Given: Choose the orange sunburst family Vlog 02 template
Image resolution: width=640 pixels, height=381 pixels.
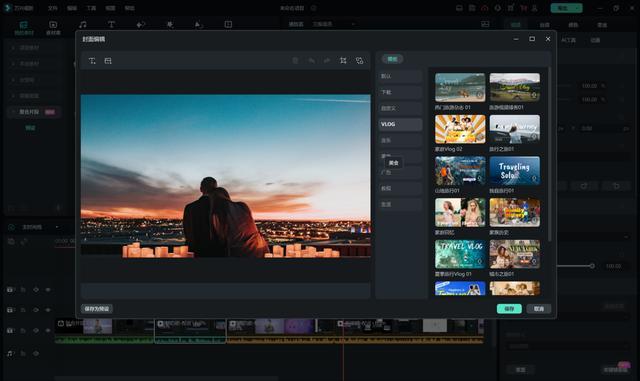Looking at the screenshot, I should point(460,129).
